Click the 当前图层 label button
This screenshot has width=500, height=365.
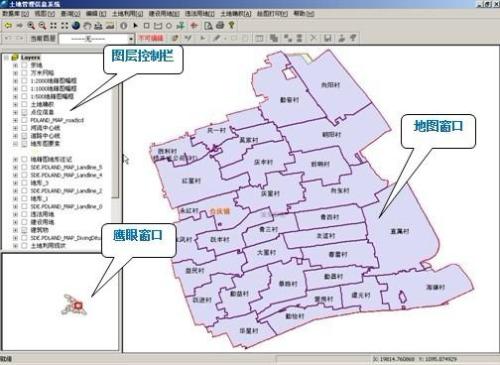[43, 39]
